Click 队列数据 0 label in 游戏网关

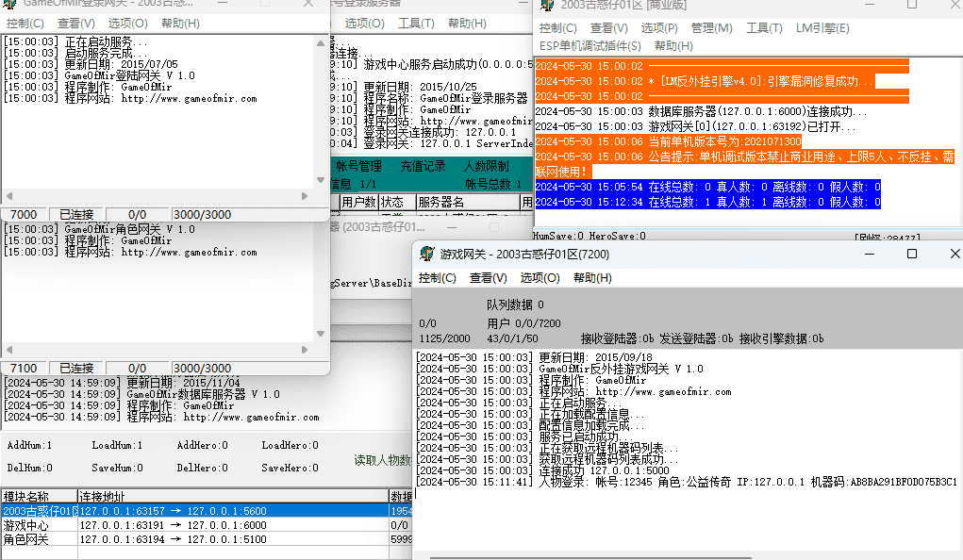[x=515, y=305]
